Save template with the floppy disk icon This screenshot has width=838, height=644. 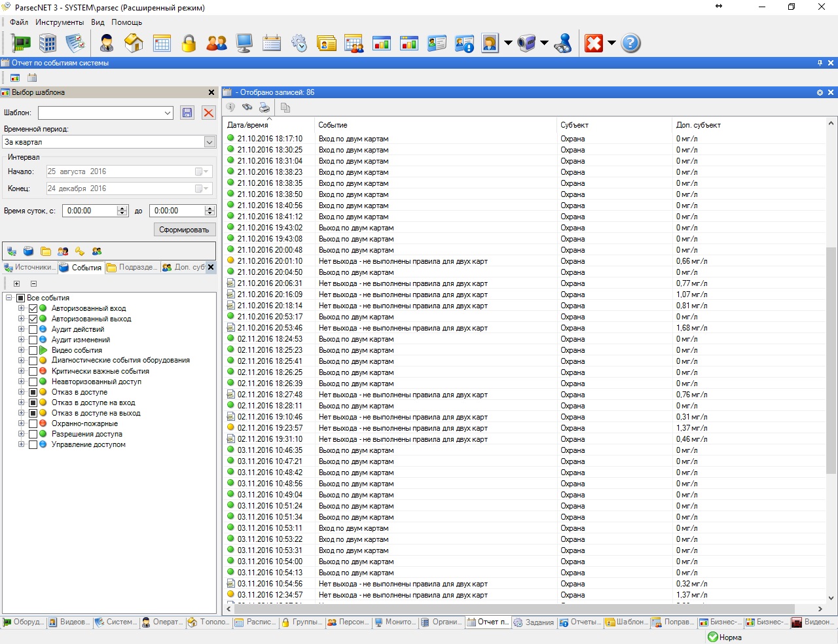(187, 113)
